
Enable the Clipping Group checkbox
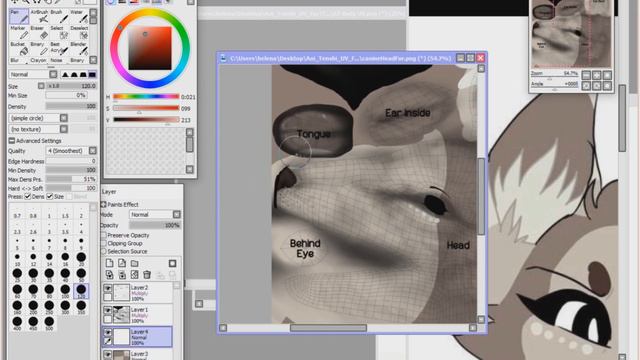104,243
